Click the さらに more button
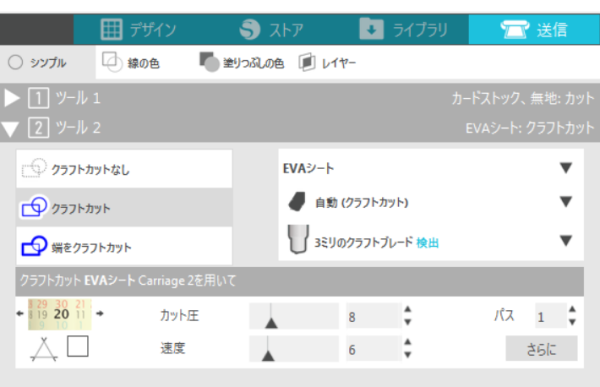Screen dimensions: 600x387 pos(541,348)
